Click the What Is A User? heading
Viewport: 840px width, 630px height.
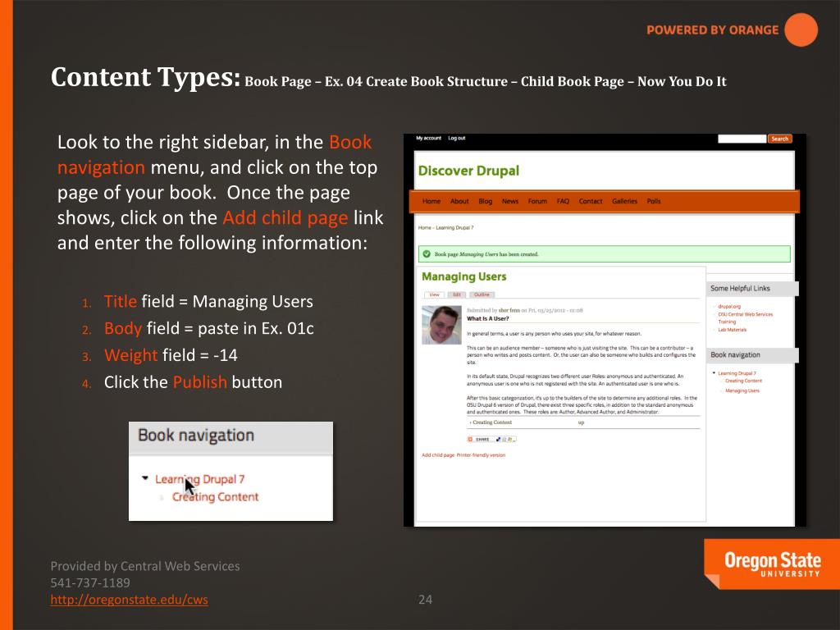pos(487,319)
